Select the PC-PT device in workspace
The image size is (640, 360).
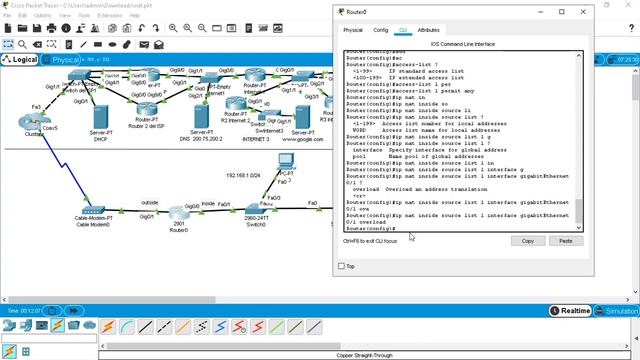[286, 161]
